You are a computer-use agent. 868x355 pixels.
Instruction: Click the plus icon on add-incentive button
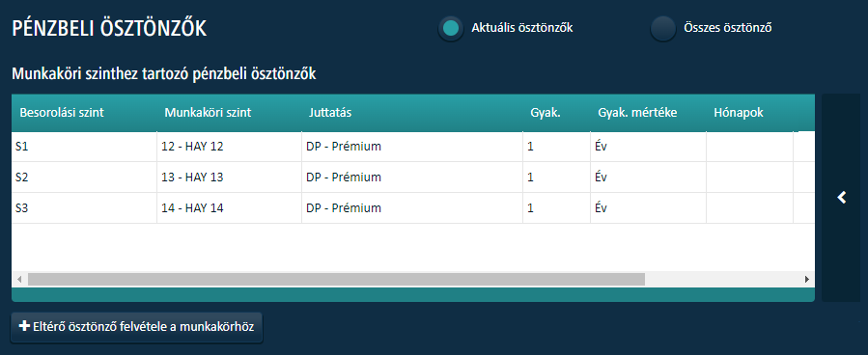click(24, 326)
